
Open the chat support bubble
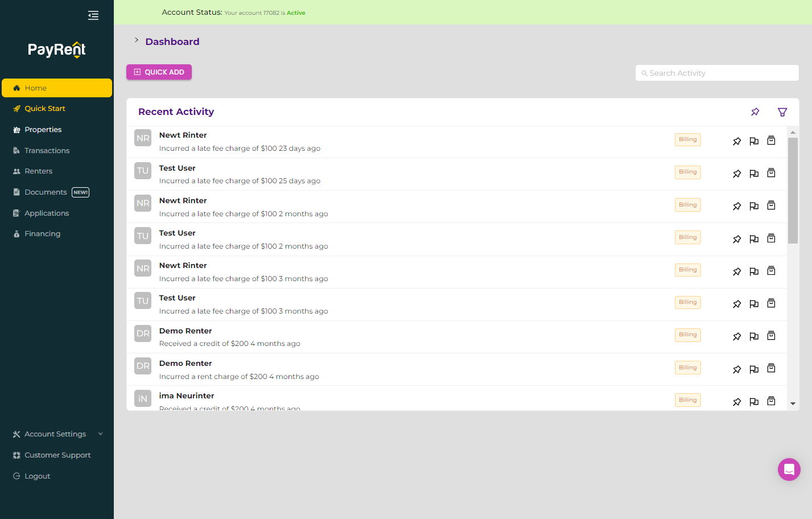(789, 469)
